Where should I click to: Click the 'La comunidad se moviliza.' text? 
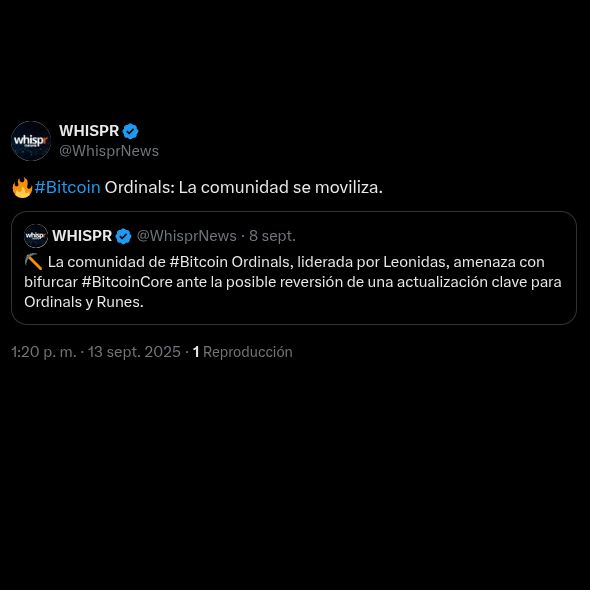281,187
